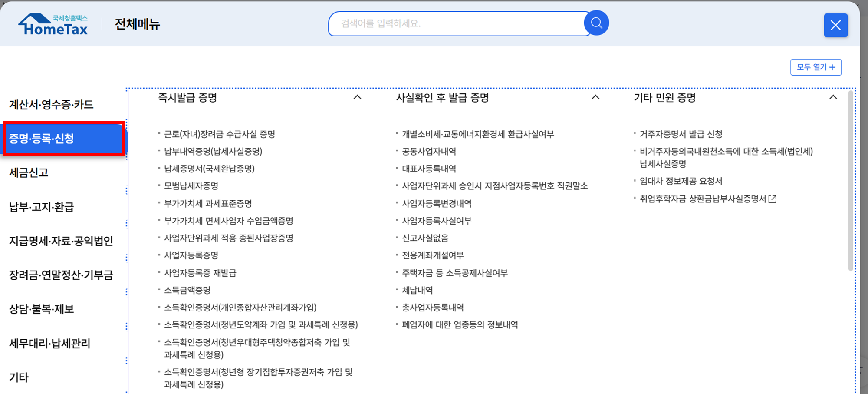
Task: Click the 전체메뉴 heading text
Action: point(137,24)
